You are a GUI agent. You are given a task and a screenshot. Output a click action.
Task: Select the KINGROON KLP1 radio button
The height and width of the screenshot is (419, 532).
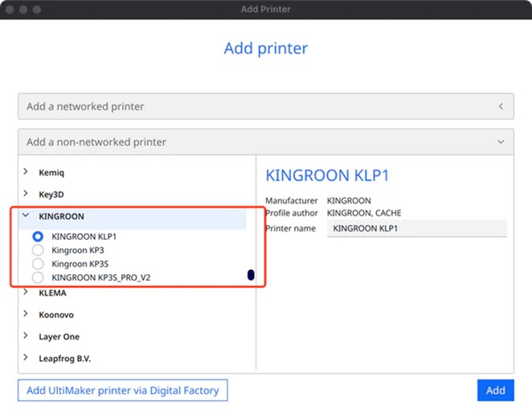(38, 236)
